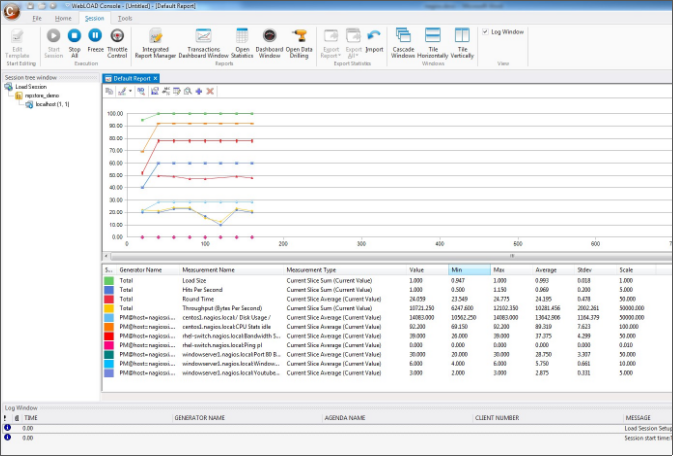Click the yellow Throughput color swatch
673x456 pixels.
click(x=109, y=308)
